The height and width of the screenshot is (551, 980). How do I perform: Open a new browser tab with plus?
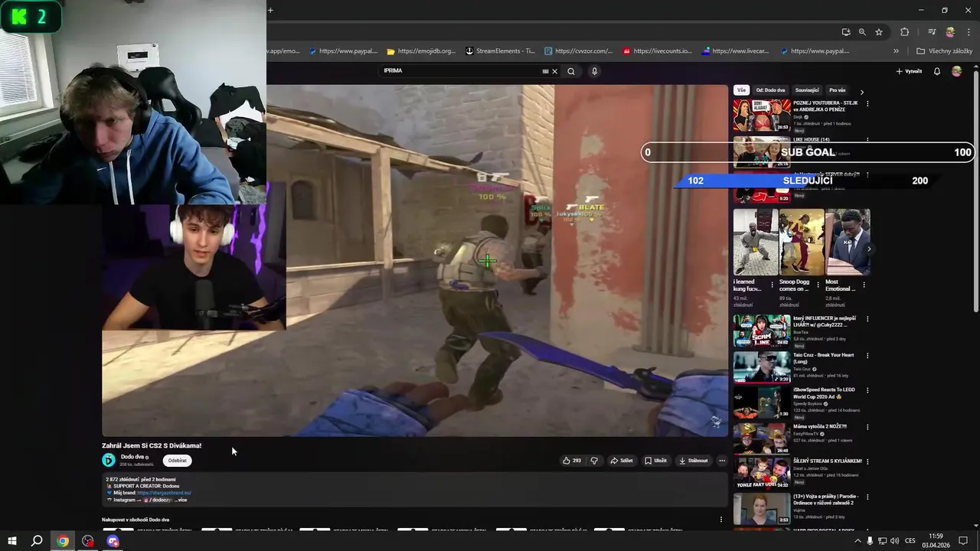coord(270,10)
